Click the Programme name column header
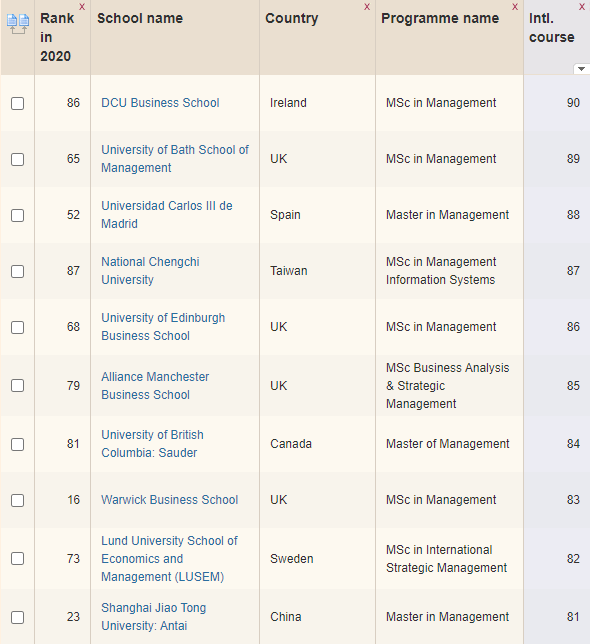The image size is (590, 644). click(x=440, y=18)
